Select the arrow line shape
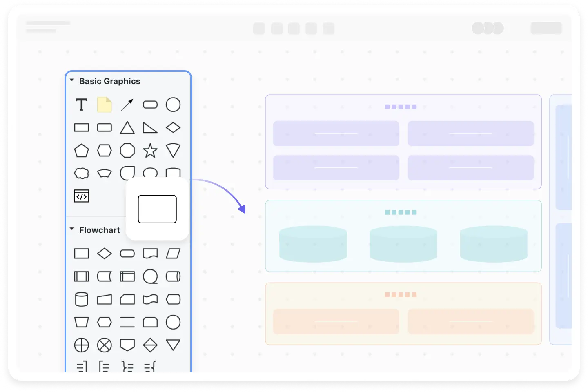The image size is (588, 392). [x=127, y=105]
